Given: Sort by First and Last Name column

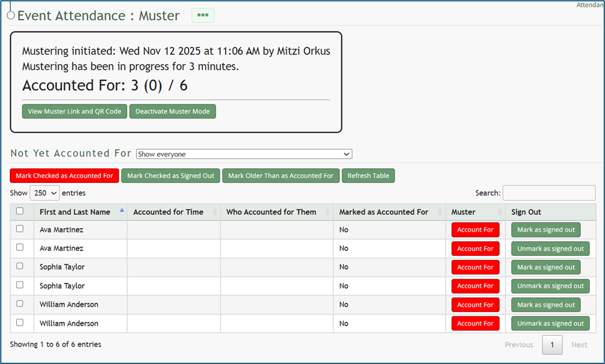Looking at the screenshot, I should (x=75, y=212).
